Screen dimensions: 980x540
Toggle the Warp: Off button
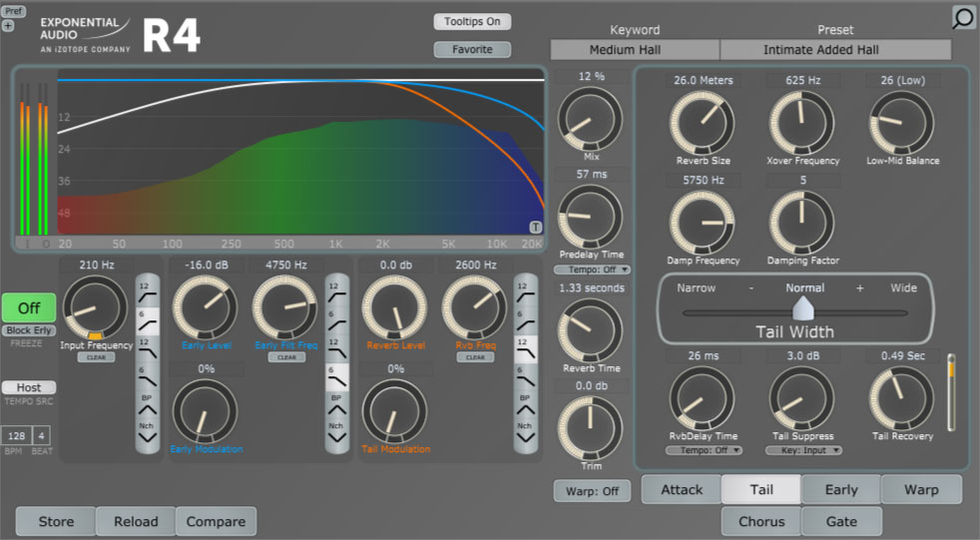(x=592, y=491)
